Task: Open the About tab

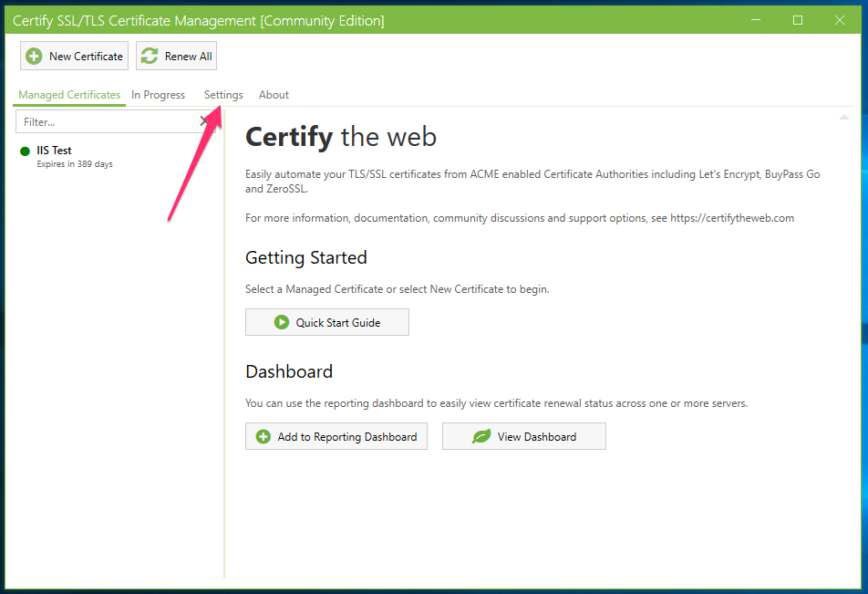Action: click(x=274, y=95)
